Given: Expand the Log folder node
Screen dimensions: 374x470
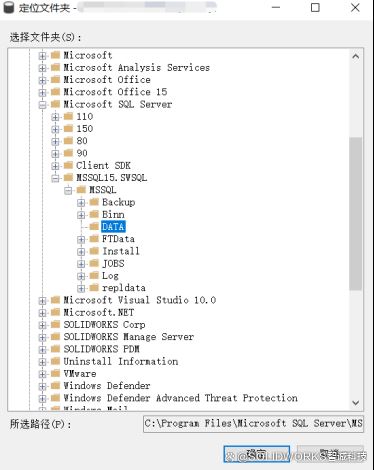Looking at the screenshot, I should click(x=81, y=276).
